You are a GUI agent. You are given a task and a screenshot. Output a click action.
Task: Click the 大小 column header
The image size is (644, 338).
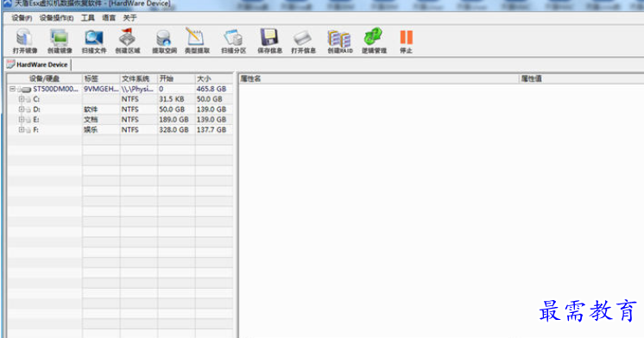[x=214, y=78]
